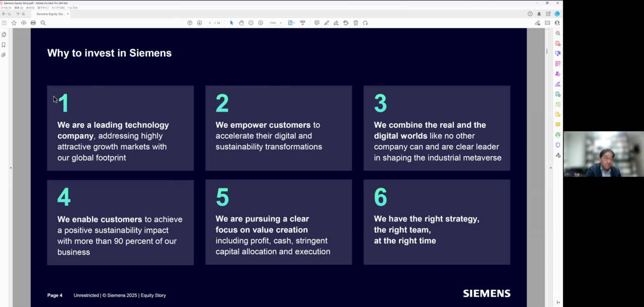
Task: Bookmark the file with the star icon
Action: [x=14, y=23]
